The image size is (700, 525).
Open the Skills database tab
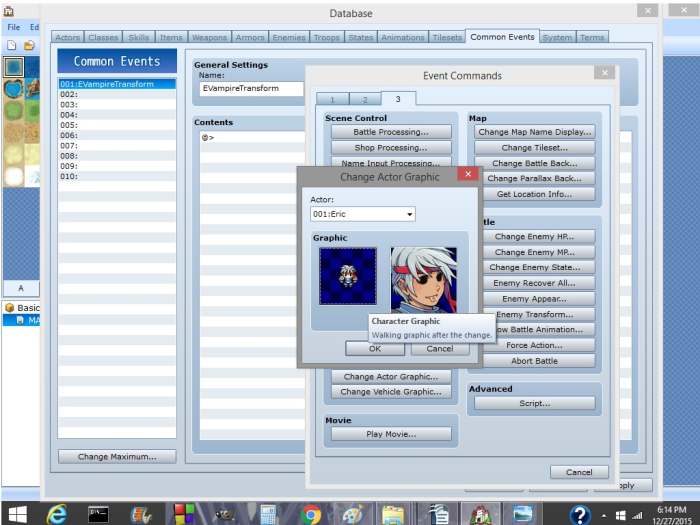click(x=139, y=38)
